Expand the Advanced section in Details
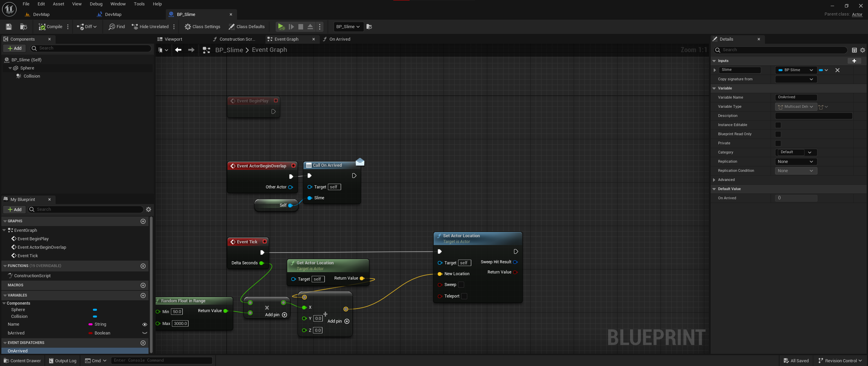868x366 pixels. pyautogui.click(x=714, y=180)
